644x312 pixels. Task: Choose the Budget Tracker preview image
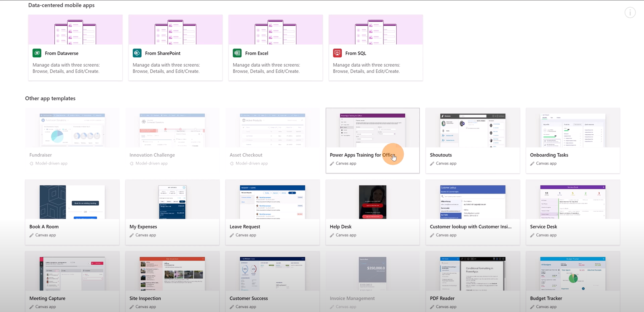573,274
